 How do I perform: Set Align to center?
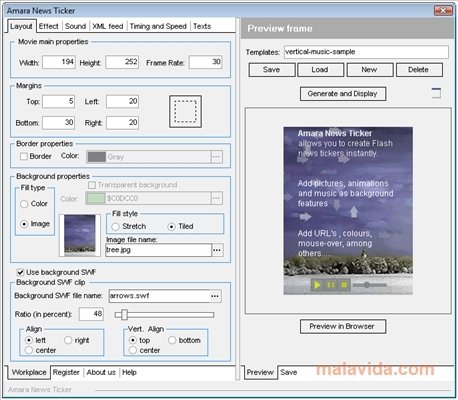[29, 350]
